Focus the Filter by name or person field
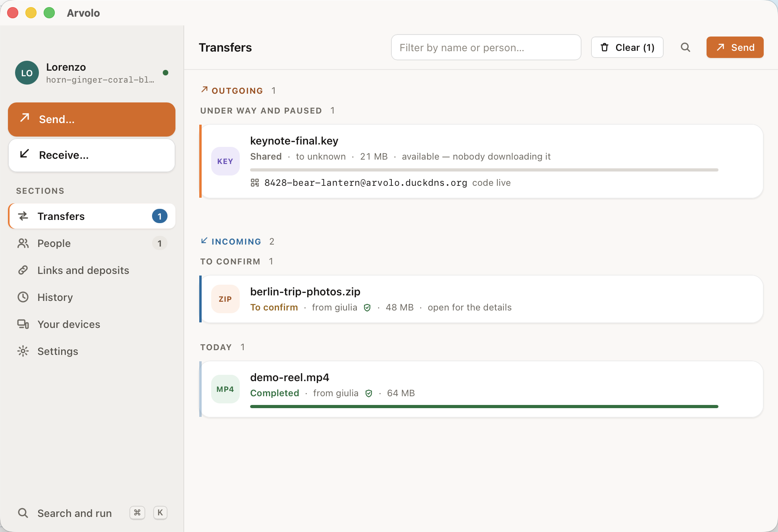 [x=486, y=48]
